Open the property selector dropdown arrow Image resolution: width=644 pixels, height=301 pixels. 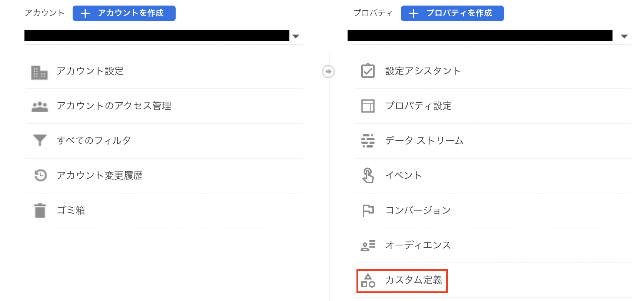point(624,36)
